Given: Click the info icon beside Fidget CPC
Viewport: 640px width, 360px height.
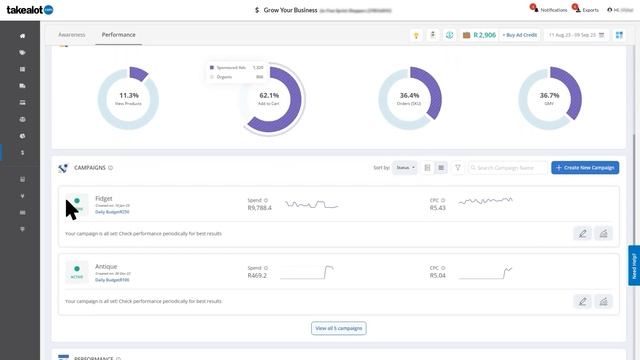Looking at the screenshot, I should pos(443,200).
